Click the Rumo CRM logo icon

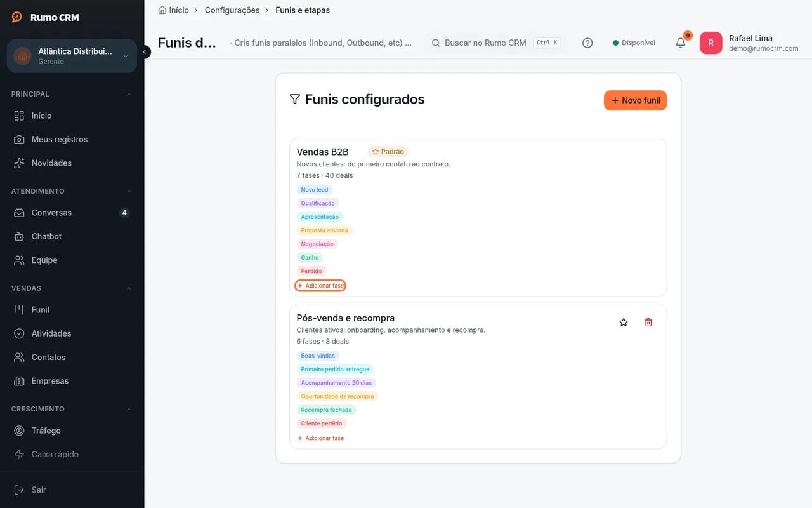(17, 17)
